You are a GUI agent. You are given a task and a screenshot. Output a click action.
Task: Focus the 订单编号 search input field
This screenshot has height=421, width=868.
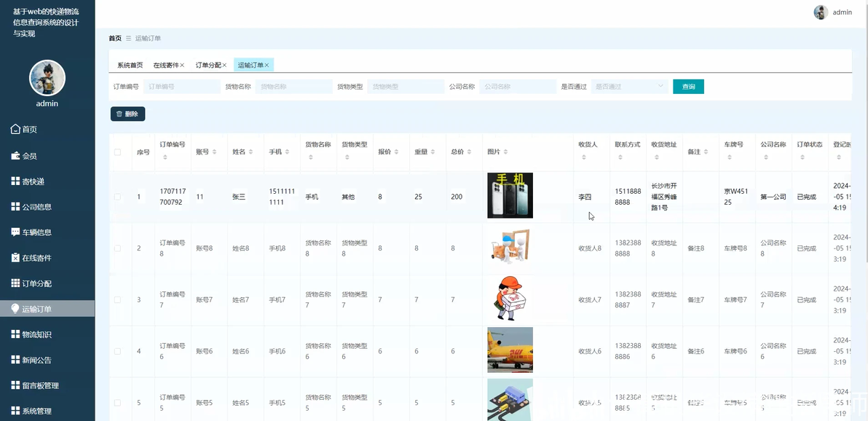click(181, 87)
